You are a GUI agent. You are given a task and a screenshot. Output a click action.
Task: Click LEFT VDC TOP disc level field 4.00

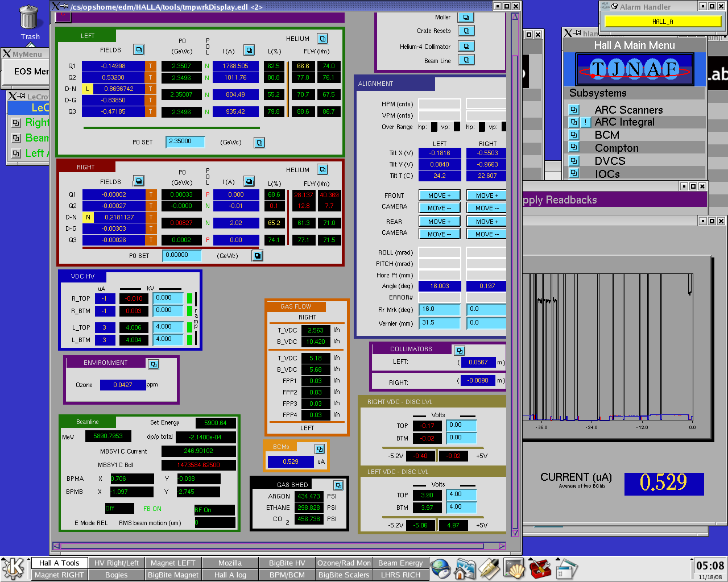pos(461,494)
